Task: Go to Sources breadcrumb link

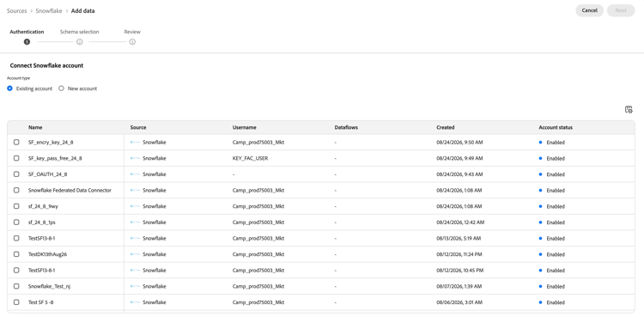Action: point(17,10)
